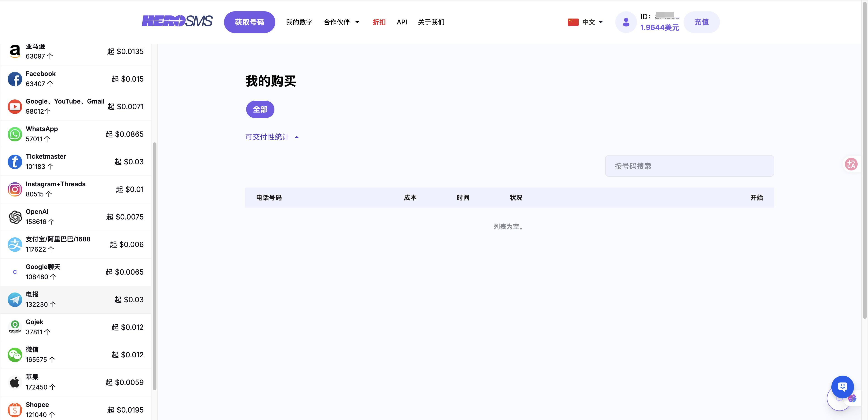This screenshot has width=868, height=420.
Task: Click the YouTube/Google service icon
Action: (x=15, y=106)
